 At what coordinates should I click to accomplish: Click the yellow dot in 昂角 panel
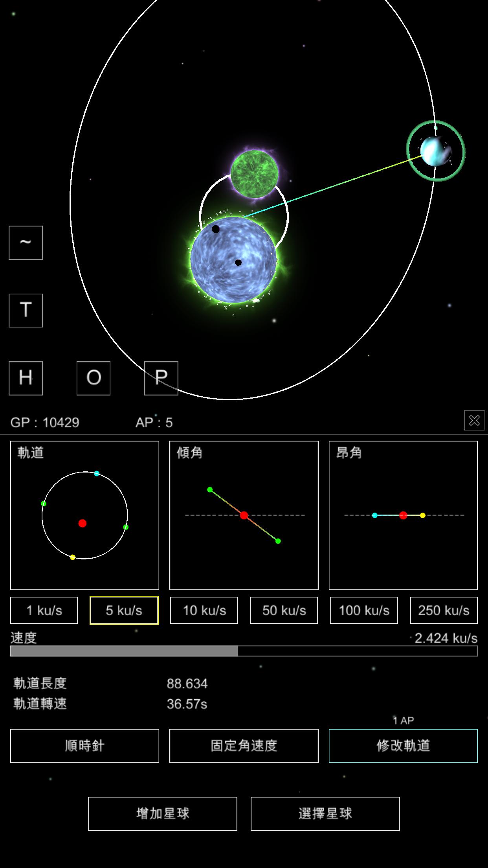[x=423, y=515]
